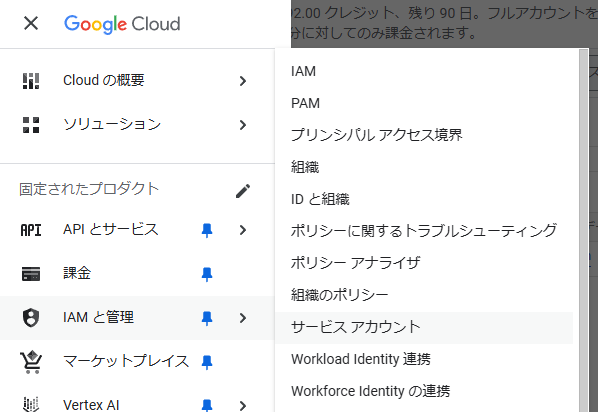Click the Vertex AI icon
The image size is (598, 412).
[31, 404]
